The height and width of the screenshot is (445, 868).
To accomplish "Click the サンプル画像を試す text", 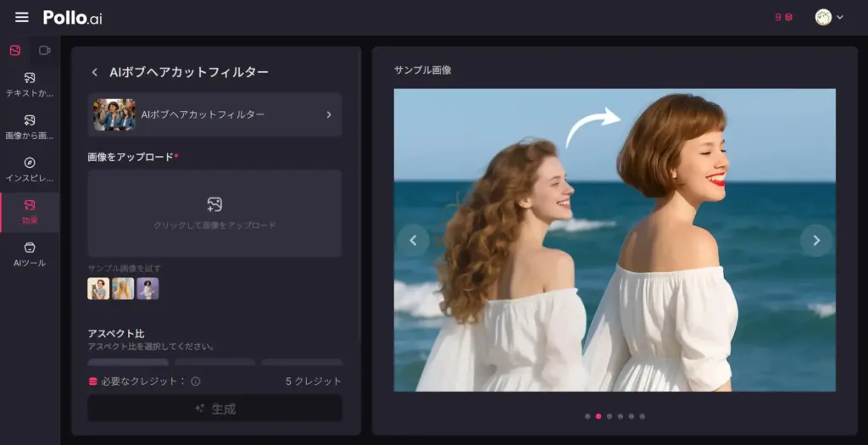I will [x=125, y=269].
